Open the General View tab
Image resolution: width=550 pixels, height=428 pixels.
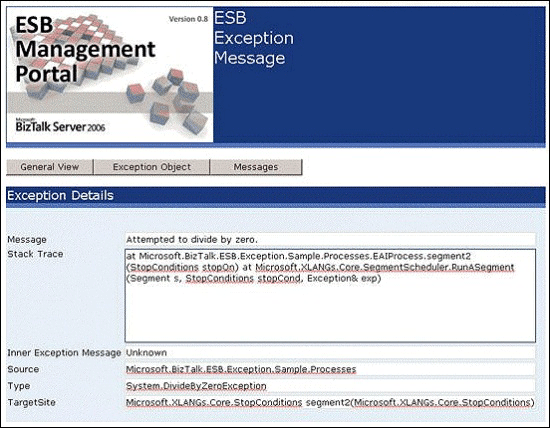[50, 167]
